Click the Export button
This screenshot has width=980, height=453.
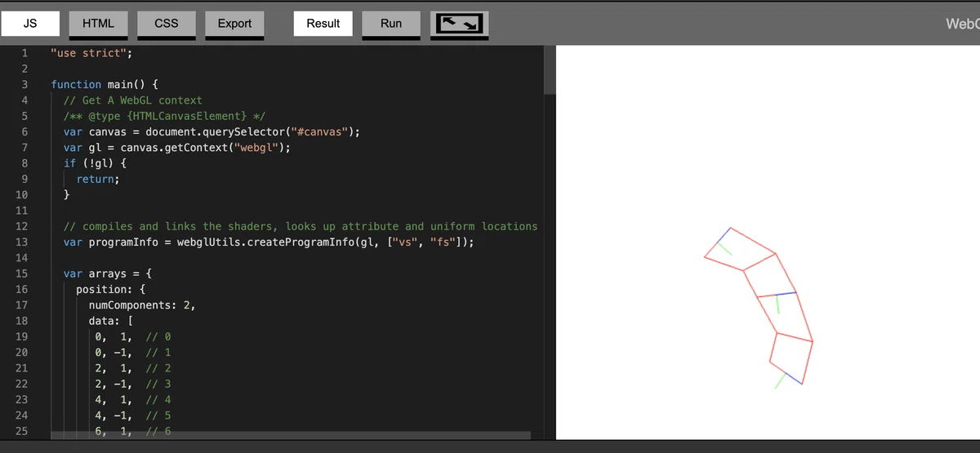(234, 23)
